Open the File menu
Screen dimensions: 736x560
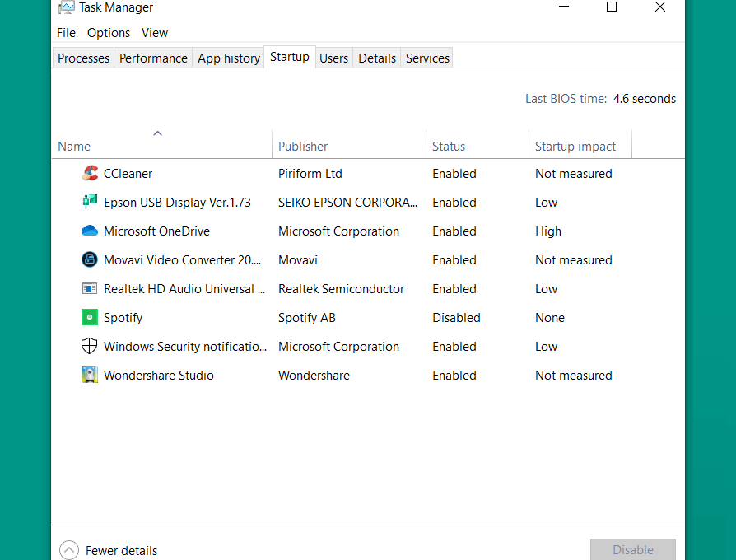pyautogui.click(x=66, y=33)
